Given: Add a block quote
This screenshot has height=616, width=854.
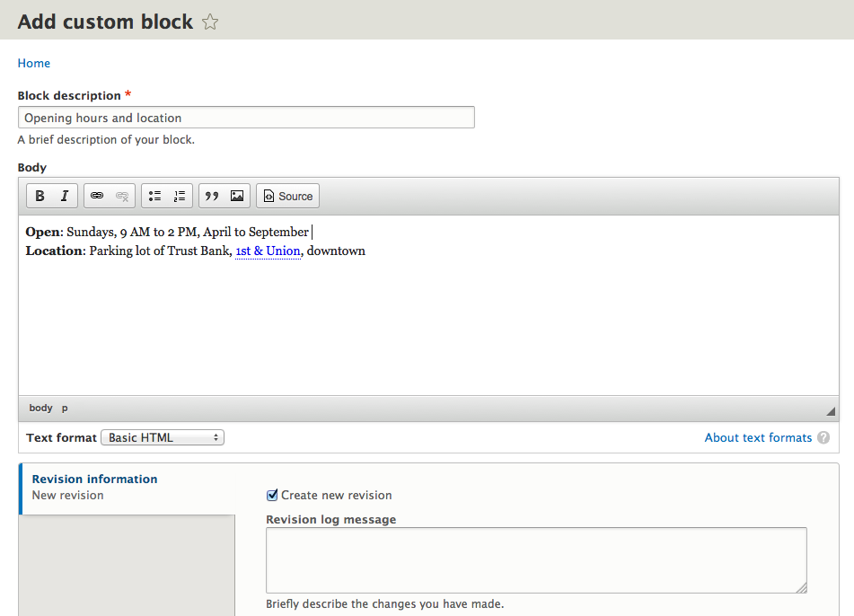Looking at the screenshot, I should (212, 196).
